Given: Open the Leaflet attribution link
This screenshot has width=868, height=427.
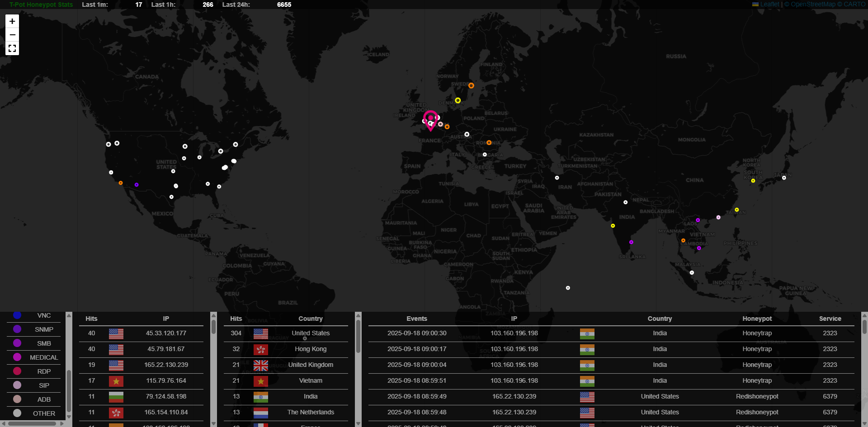Looking at the screenshot, I should point(769,4).
